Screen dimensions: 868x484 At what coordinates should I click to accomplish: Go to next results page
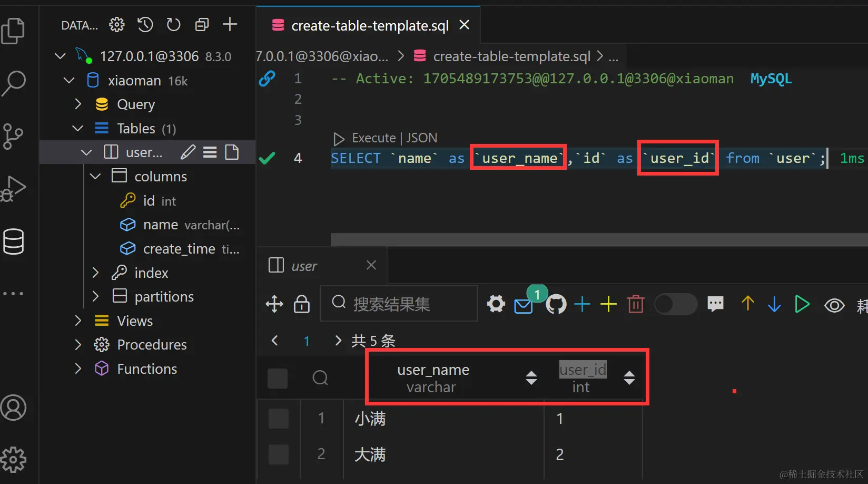coord(338,341)
